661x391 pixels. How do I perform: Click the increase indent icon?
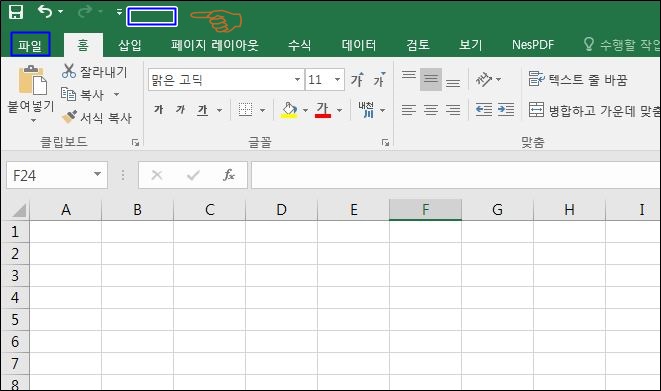tap(506, 110)
